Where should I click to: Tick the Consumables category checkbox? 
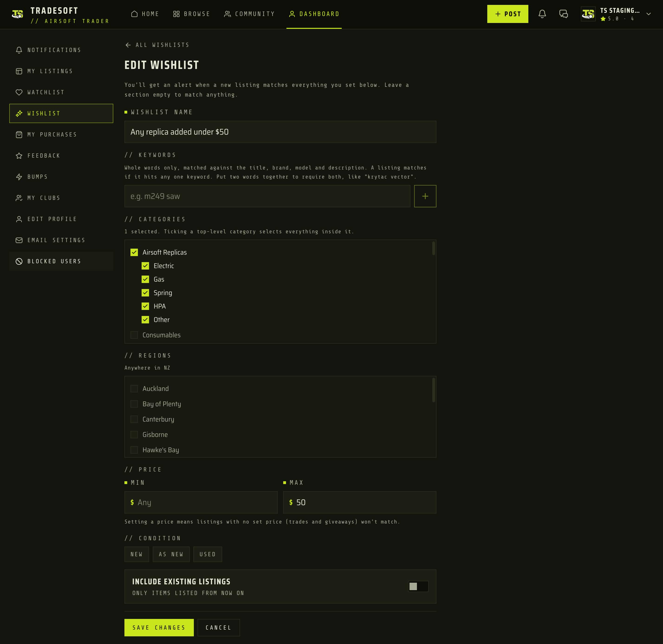point(134,335)
